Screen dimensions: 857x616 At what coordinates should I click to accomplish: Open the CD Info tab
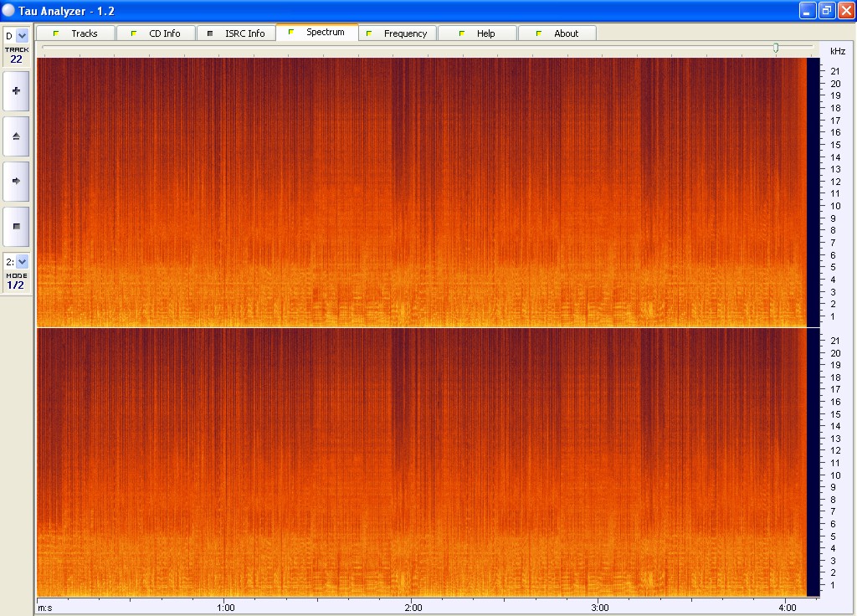click(x=156, y=33)
